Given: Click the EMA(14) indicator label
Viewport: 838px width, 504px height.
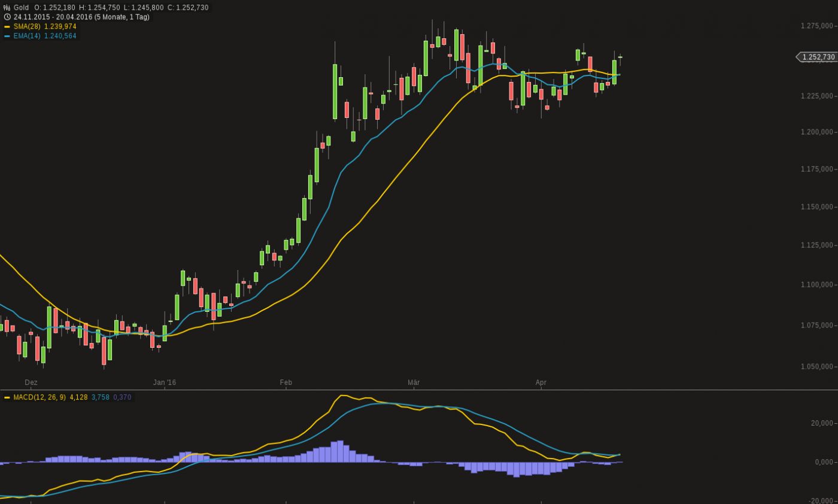Looking at the screenshot, I should pos(28,37).
